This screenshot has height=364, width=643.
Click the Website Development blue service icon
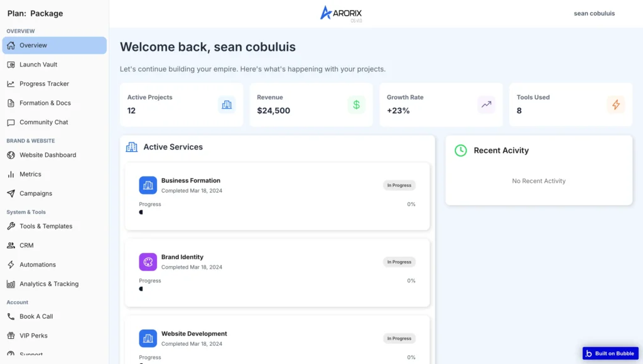[148, 339]
